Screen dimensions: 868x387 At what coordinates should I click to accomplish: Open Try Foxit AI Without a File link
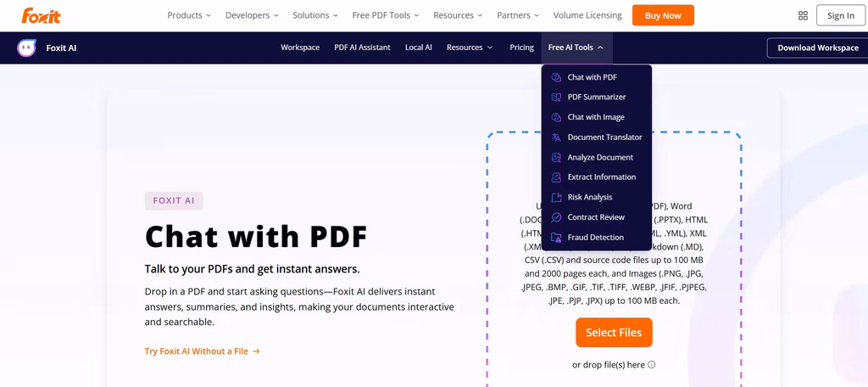coord(202,351)
